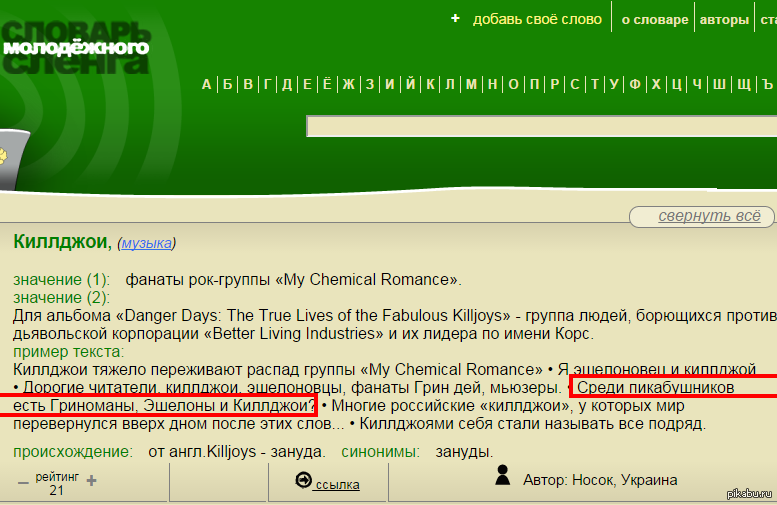Open the 'ссылка' permalink
This screenshot has height=505, width=777.
pyautogui.click(x=337, y=485)
